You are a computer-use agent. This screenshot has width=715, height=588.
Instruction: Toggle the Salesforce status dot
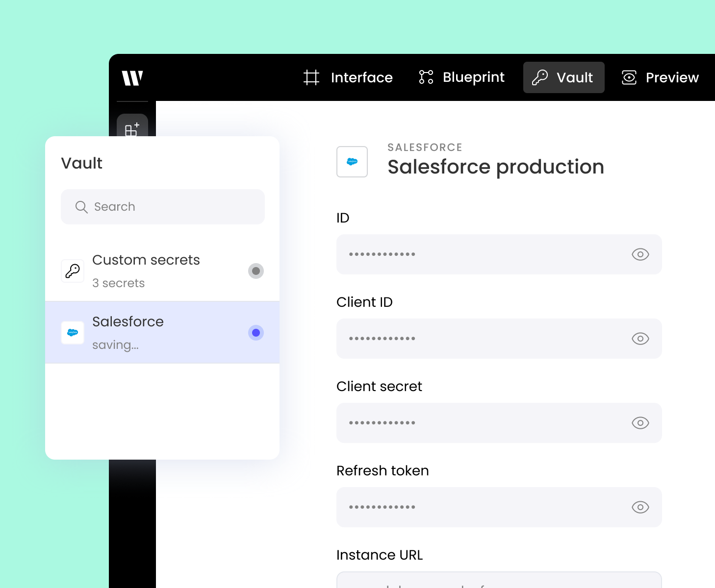pos(256,333)
